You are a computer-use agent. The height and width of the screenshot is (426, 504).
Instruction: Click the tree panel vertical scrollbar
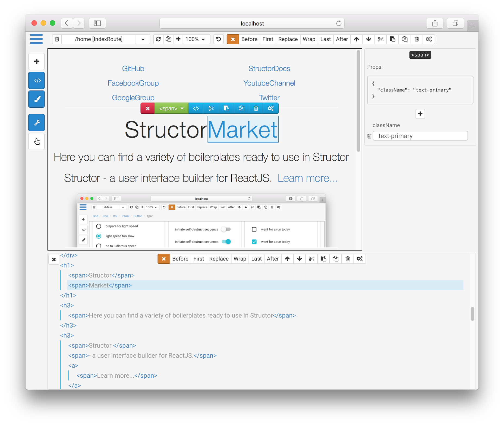472,314
